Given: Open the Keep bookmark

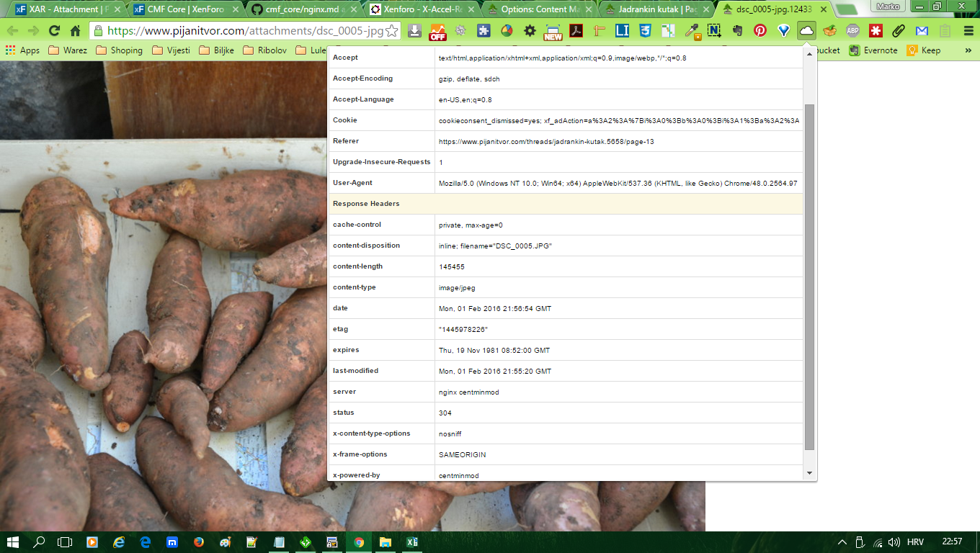Looking at the screenshot, I should click(x=924, y=50).
